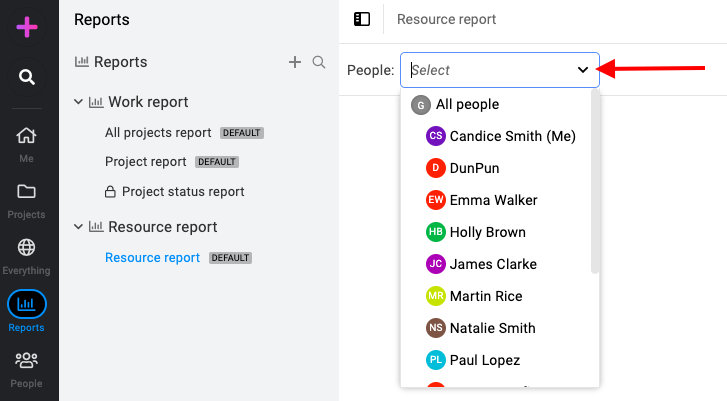Screen dimensions: 727x401
Task: Click the Reports panel title
Action: (x=102, y=19)
